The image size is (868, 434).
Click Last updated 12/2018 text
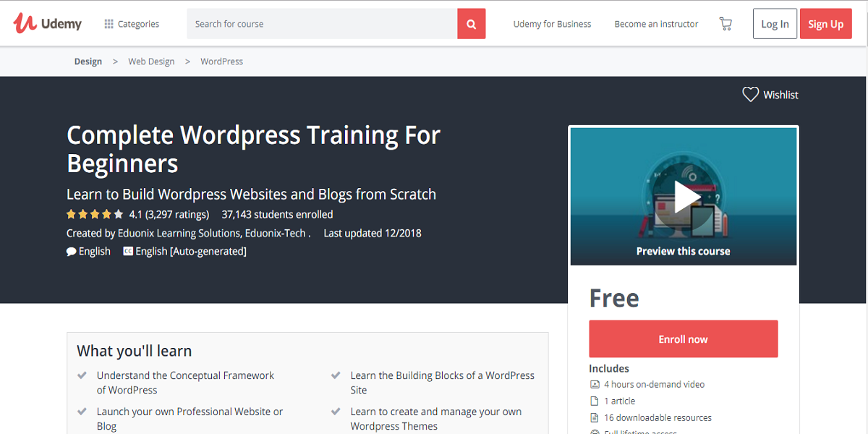(373, 233)
